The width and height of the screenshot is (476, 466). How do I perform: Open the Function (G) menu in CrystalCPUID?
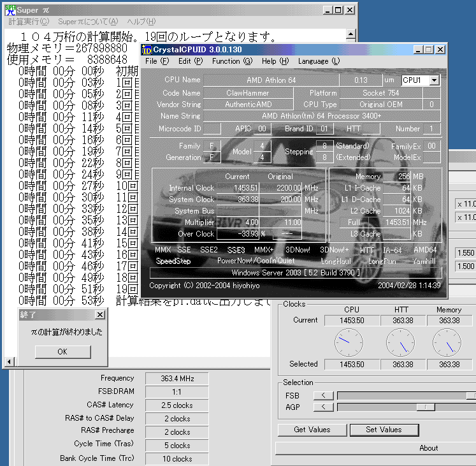click(232, 61)
